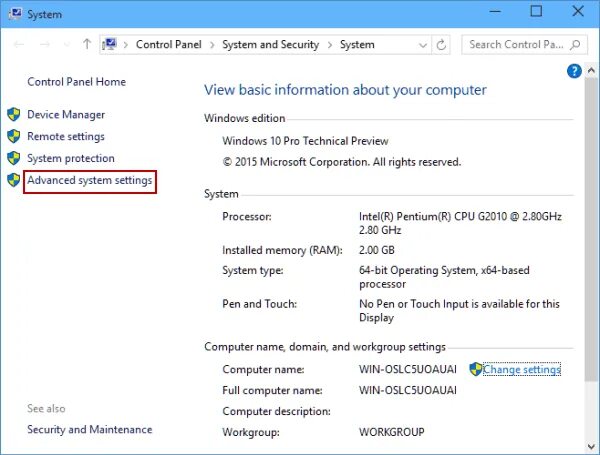The image size is (600, 455).
Task: Click the refresh button in address bar
Action: (441, 45)
